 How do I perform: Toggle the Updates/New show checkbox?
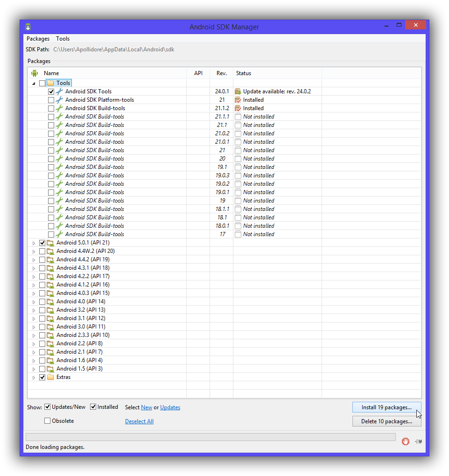pos(47,407)
